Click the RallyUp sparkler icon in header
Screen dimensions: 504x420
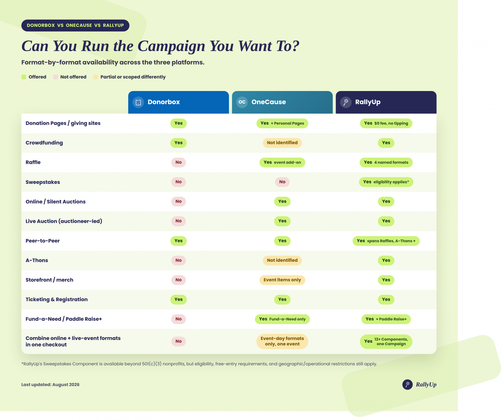[x=346, y=102]
